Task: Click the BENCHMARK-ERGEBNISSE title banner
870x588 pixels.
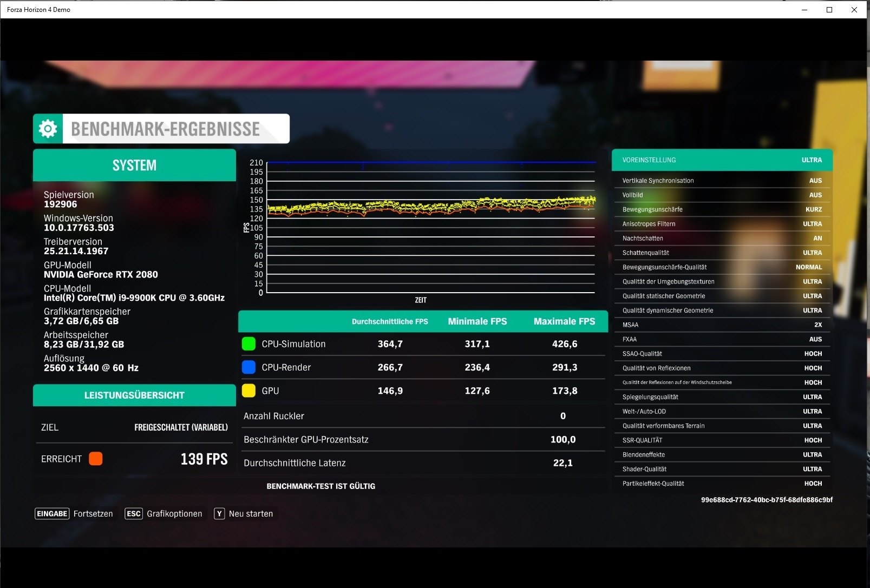Action: (161, 129)
